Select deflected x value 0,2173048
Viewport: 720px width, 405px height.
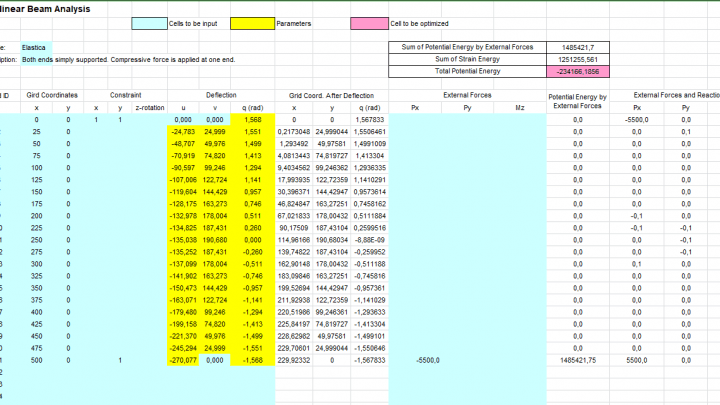pos(294,132)
